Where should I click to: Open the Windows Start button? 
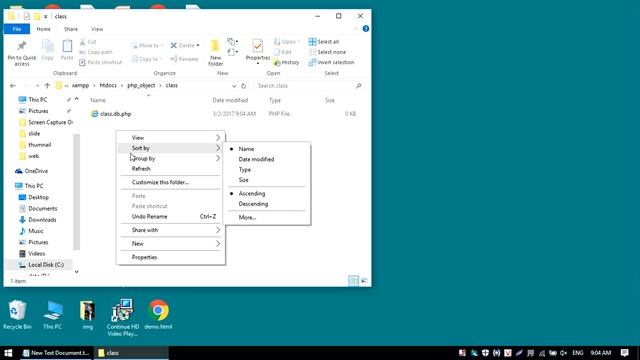click(x=8, y=353)
